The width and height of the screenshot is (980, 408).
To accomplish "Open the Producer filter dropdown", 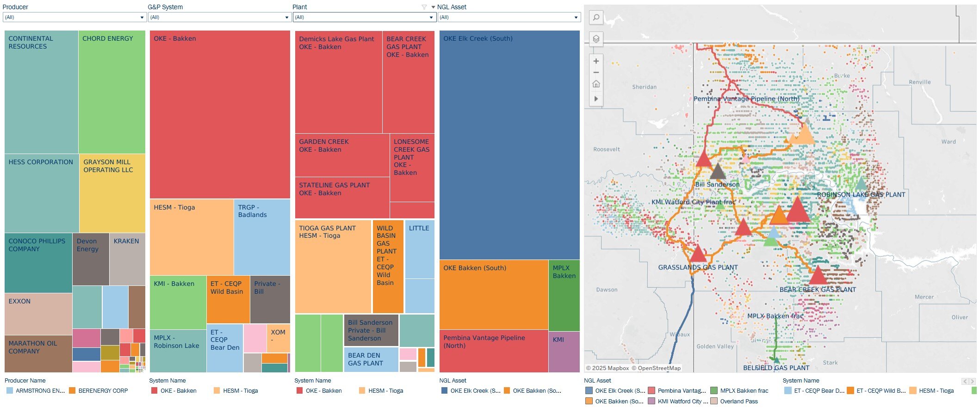I will click(74, 17).
